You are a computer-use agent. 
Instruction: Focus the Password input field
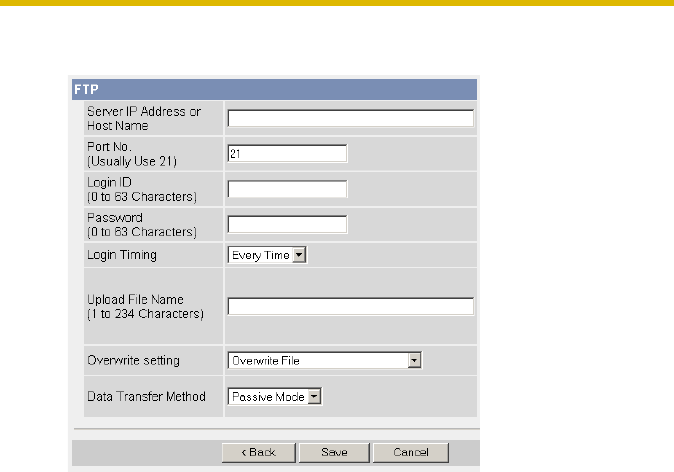click(x=287, y=224)
